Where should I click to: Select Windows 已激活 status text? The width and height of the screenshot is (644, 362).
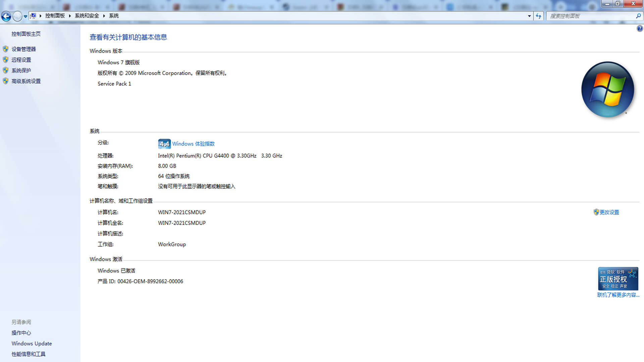pyautogui.click(x=116, y=270)
